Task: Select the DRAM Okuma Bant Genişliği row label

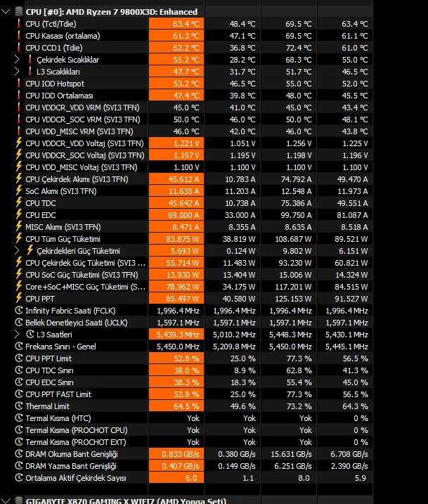Action: coord(72,454)
